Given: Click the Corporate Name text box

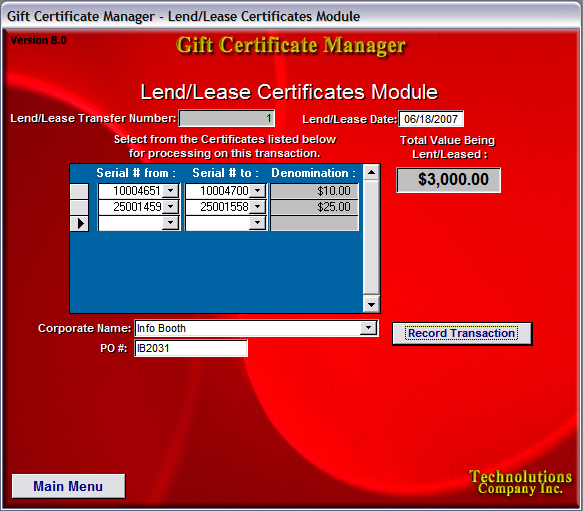Looking at the screenshot, I should coord(248,328).
